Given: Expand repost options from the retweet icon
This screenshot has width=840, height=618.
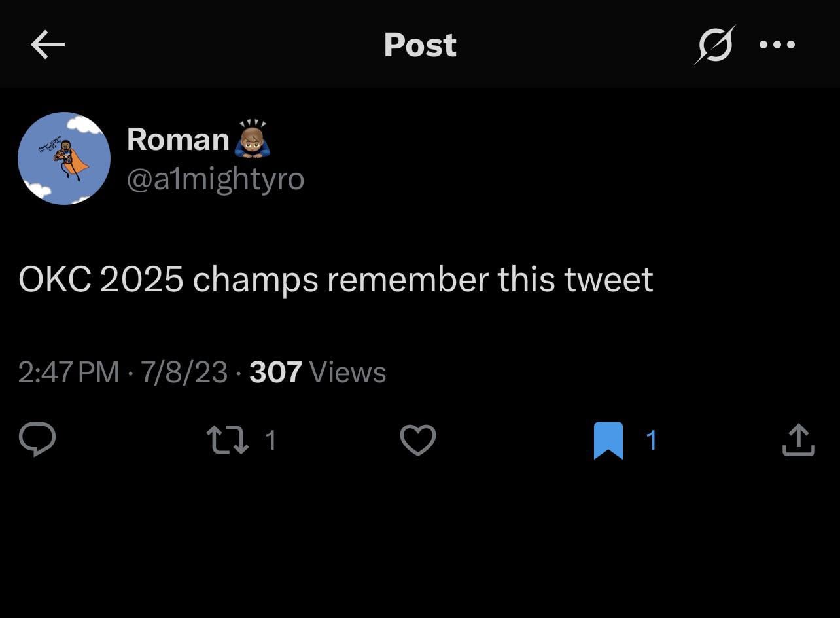Looking at the screenshot, I should (x=227, y=439).
